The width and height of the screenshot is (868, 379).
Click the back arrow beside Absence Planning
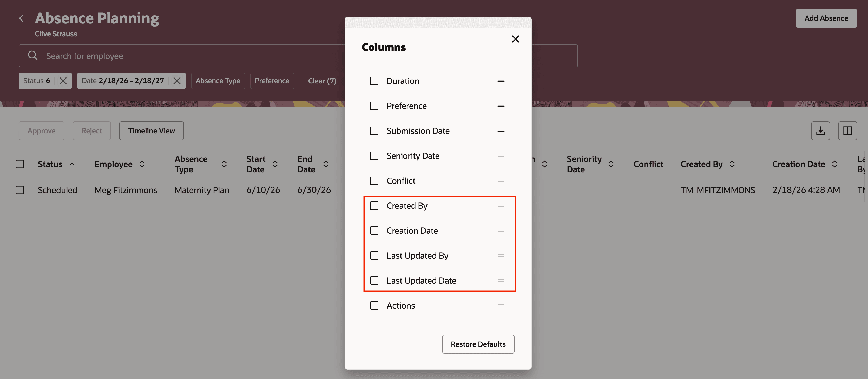[22, 18]
